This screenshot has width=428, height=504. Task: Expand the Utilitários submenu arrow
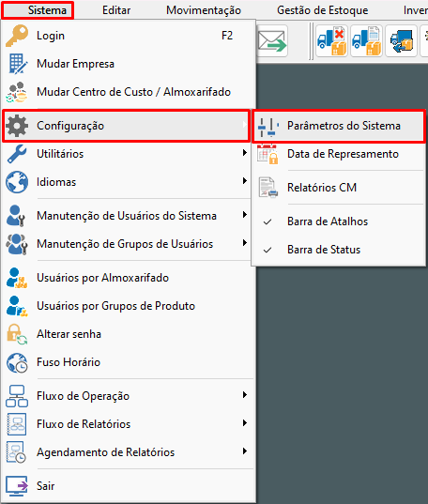245,153
